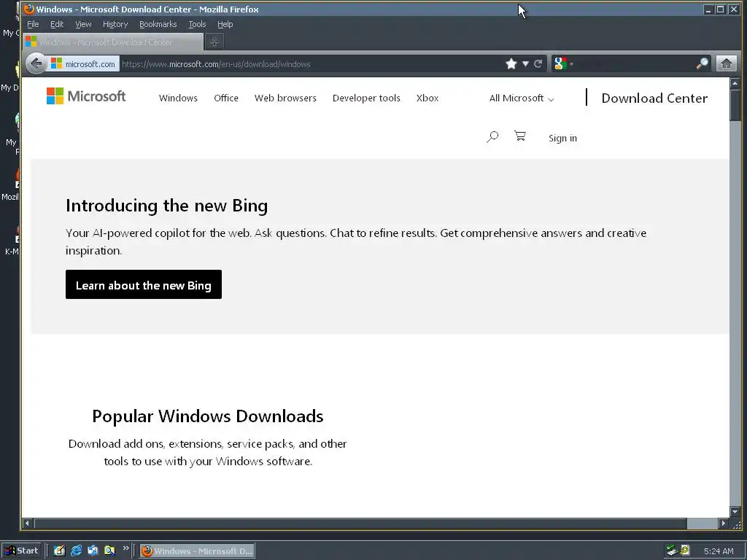Click the Firefox taskbar window button
Image resolution: width=747 pixels, height=560 pixels.
pos(197,551)
